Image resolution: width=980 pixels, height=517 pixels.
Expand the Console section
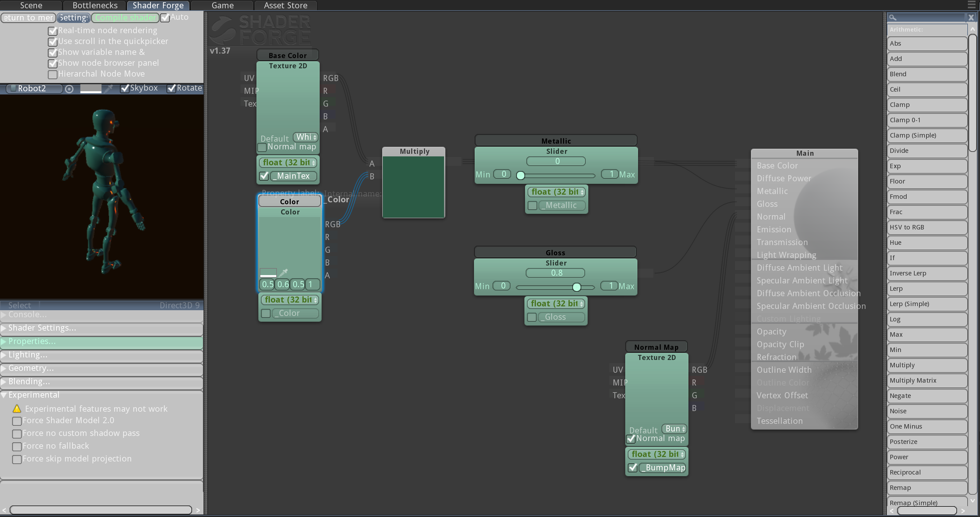click(101, 315)
